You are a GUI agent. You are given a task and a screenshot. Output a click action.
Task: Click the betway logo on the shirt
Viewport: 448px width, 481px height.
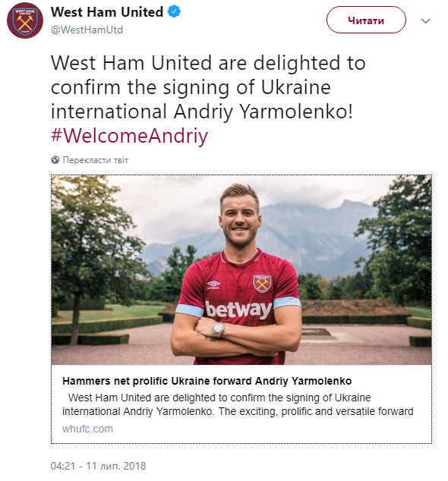238,310
